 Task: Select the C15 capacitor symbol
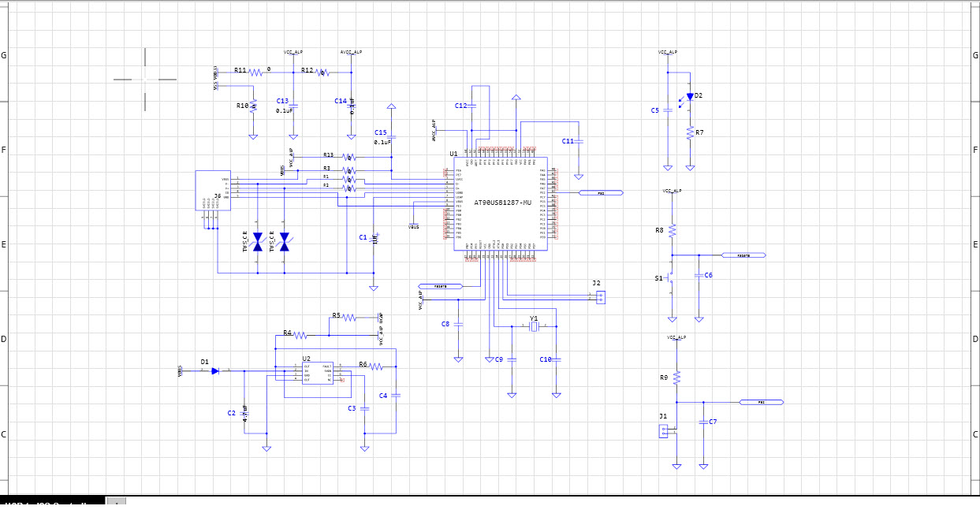coord(392,138)
